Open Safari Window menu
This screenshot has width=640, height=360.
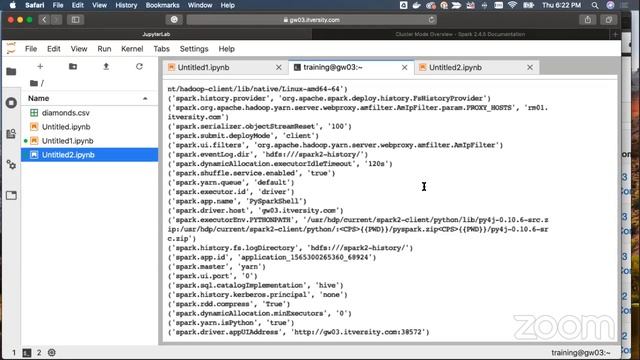click(200, 5)
